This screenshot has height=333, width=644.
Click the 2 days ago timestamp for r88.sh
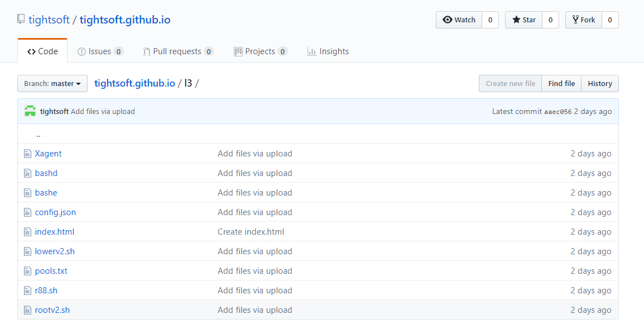590,291
